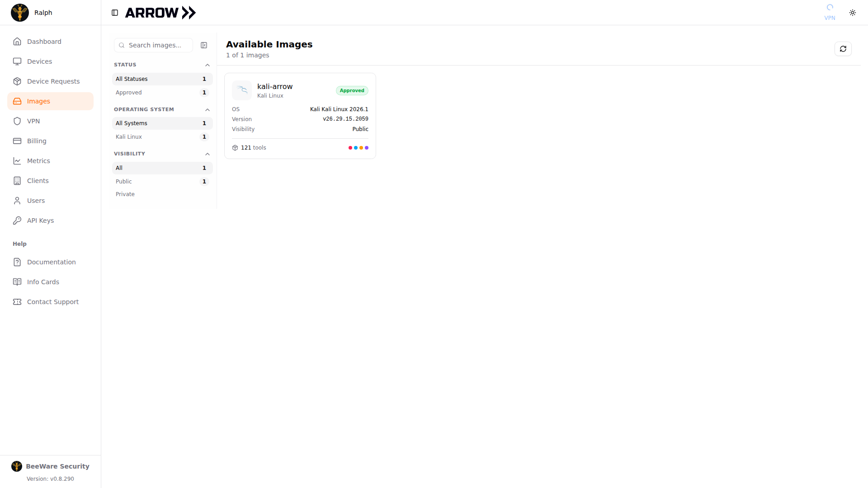Screen dimensions: 868x488
Task: Click the Metrics chart icon
Action: 17,161
